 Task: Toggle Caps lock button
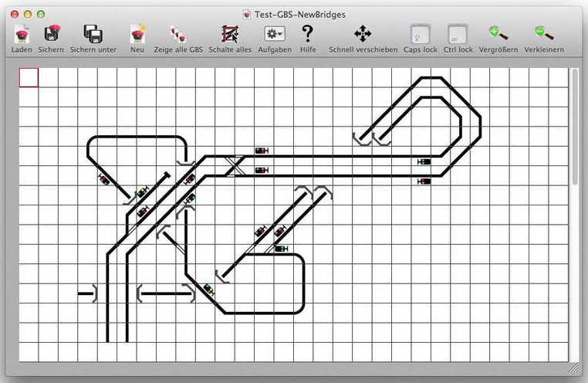point(421,34)
